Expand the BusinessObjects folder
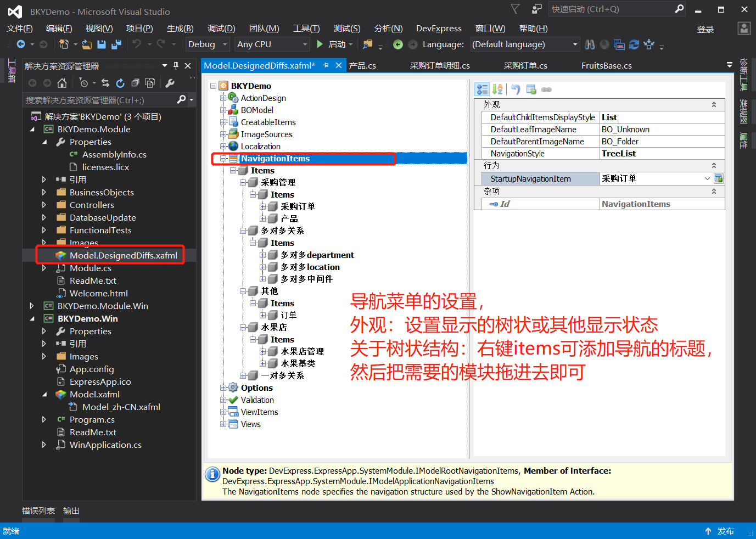 [x=44, y=192]
